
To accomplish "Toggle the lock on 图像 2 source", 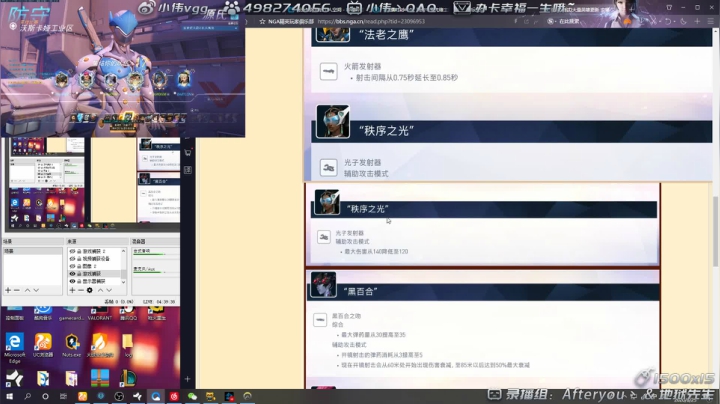I will click(x=79, y=266).
